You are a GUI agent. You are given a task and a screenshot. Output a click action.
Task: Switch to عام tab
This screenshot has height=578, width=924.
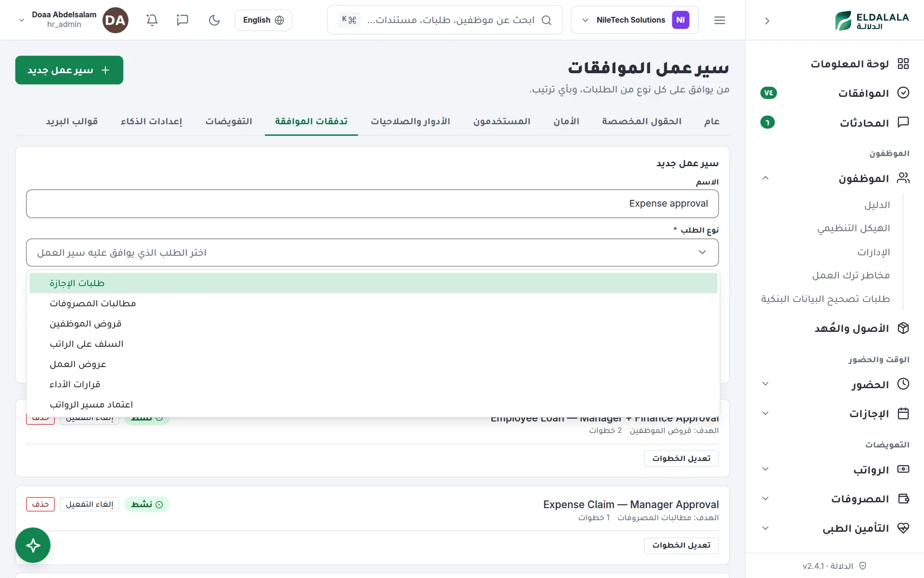pos(712,121)
